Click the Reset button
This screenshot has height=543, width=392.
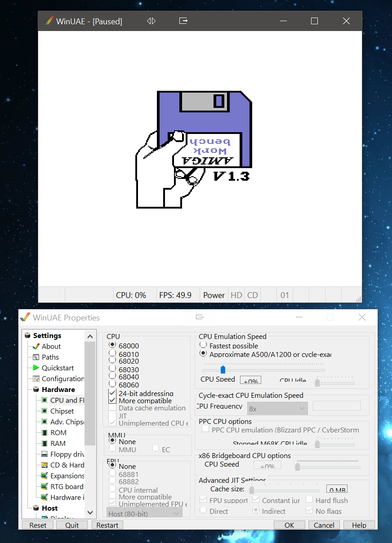(x=38, y=525)
